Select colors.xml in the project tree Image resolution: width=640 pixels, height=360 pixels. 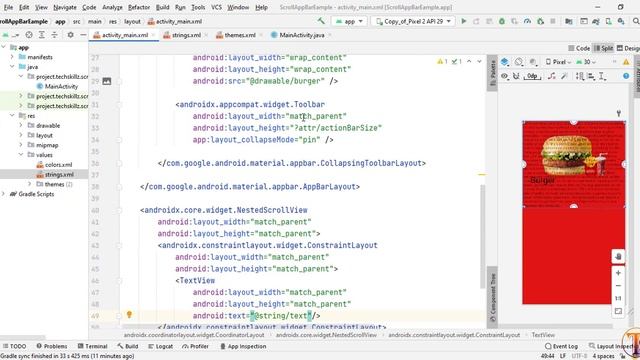tap(54, 165)
